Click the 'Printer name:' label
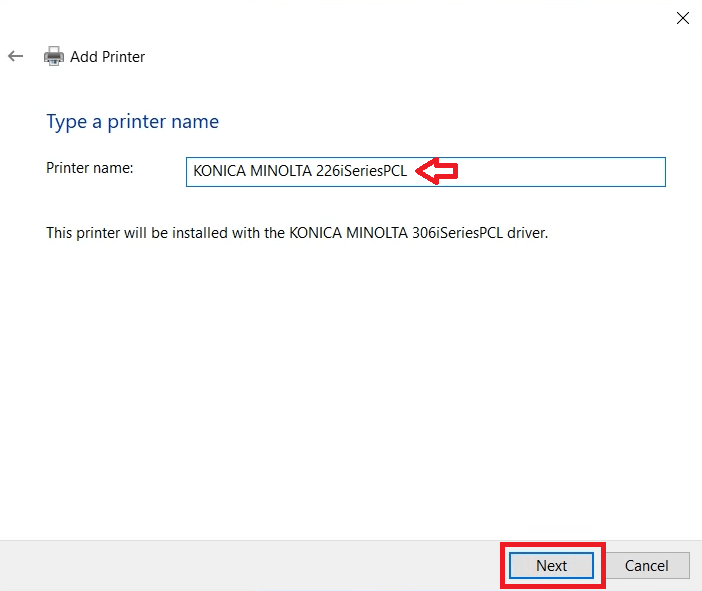Viewport: 702px width, 591px height. pyautogui.click(x=90, y=168)
